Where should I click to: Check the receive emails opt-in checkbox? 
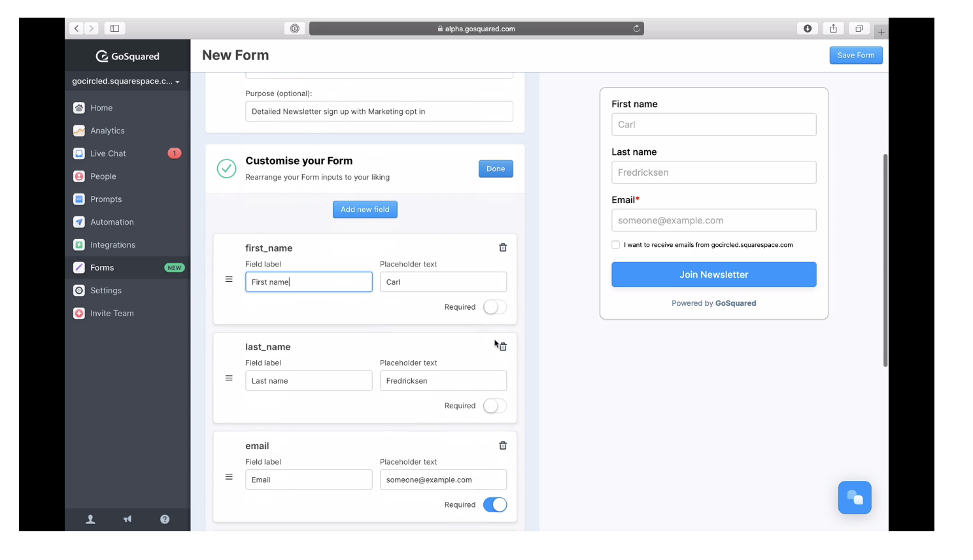point(615,245)
